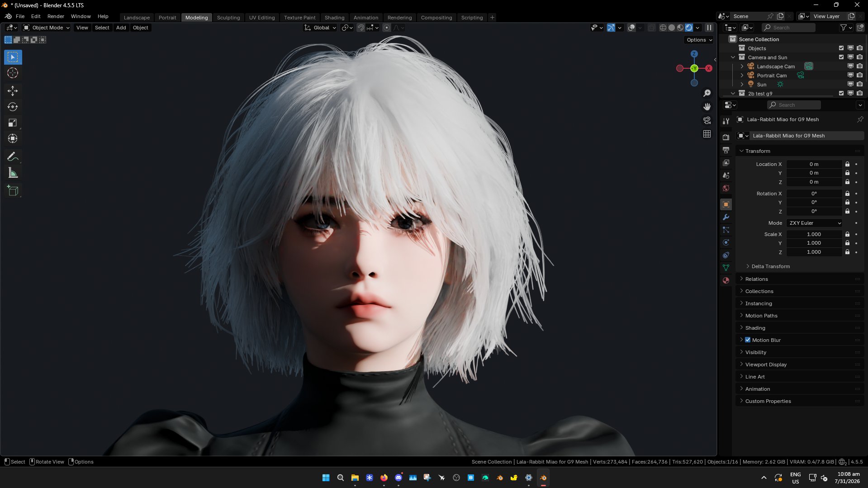Toggle proportional editing in the header

click(386, 28)
